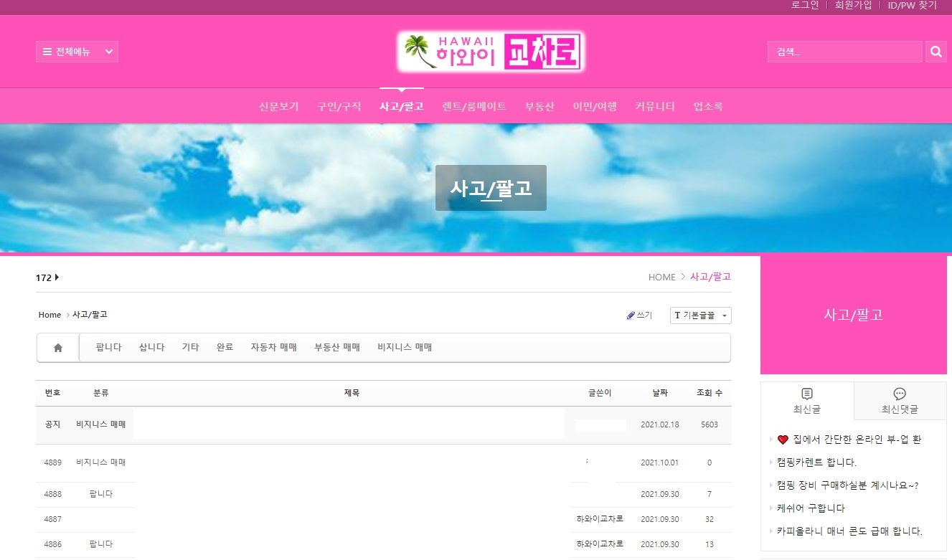Filter by 자동차 매매 category
The image size is (952, 560).
[x=273, y=348]
